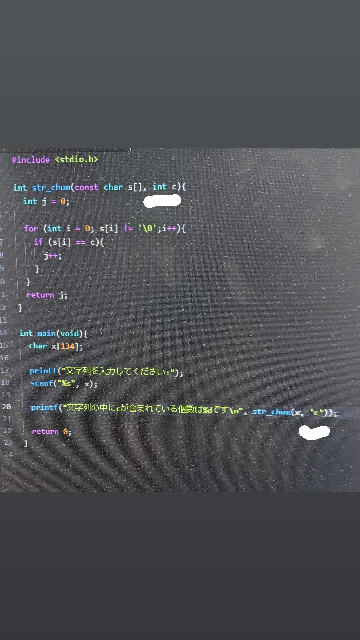Click the main function name
The height and width of the screenshot is (640, 360).
pos(47,333)
